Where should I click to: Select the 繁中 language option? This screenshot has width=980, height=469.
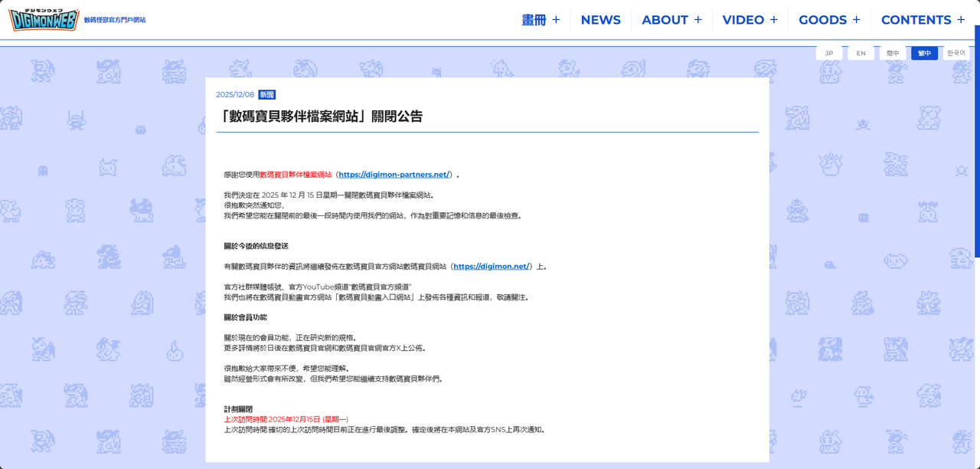pos(924,54)
